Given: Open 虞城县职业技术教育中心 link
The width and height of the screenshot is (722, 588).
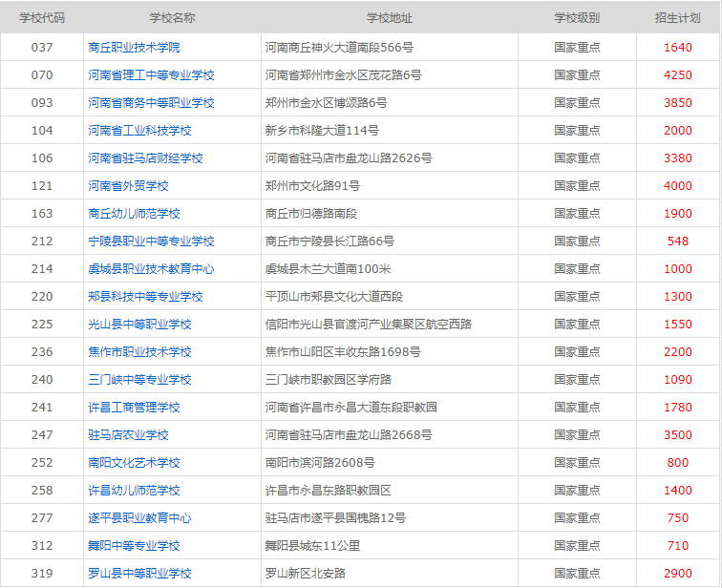Looking at the screenshot, I should point(151,268).
